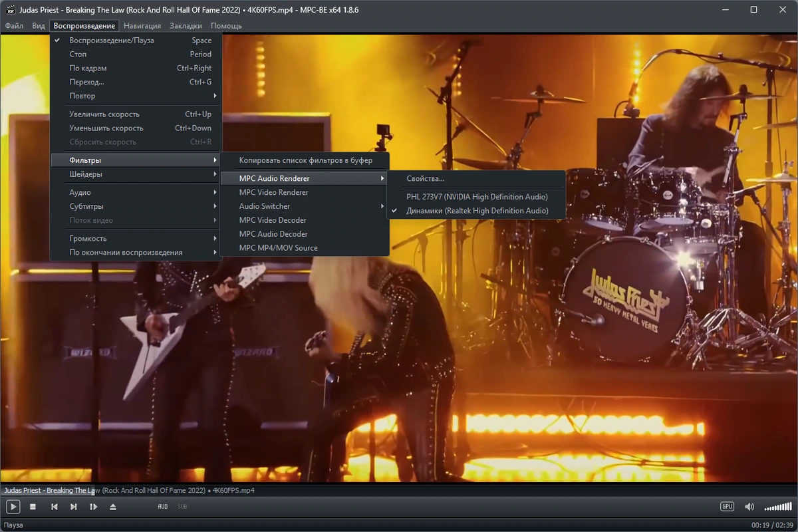
Task: Step forward one frame
Action: click(x=94, y=507)
